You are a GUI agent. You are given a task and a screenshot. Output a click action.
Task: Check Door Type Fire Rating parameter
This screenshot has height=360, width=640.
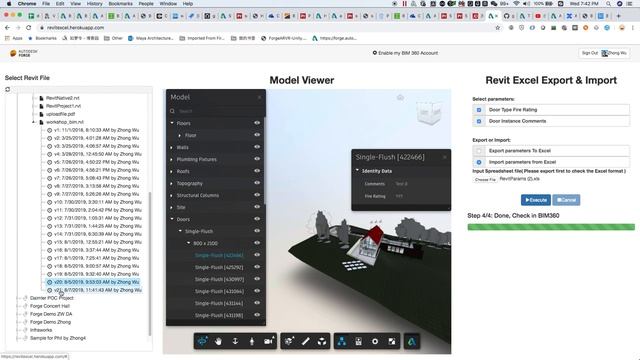pos(479,110)
